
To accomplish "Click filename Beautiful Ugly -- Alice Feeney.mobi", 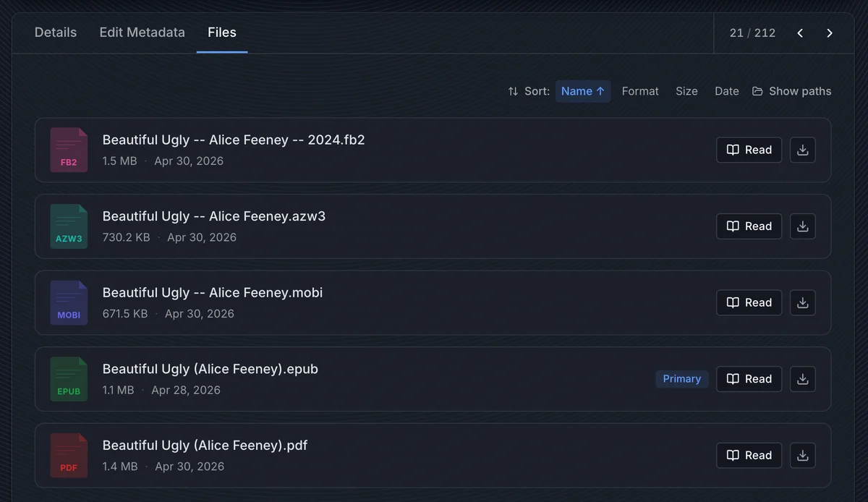I will point(213,292).
